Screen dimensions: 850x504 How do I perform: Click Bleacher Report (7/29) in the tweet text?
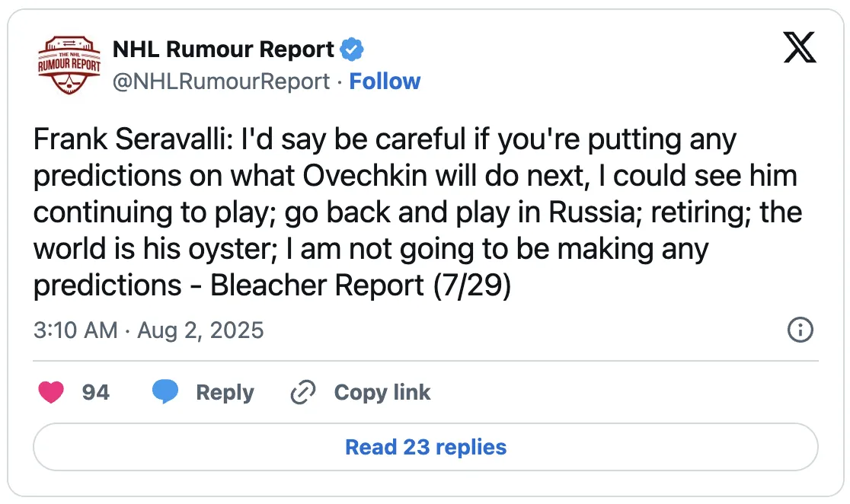[x=360, y=285]
